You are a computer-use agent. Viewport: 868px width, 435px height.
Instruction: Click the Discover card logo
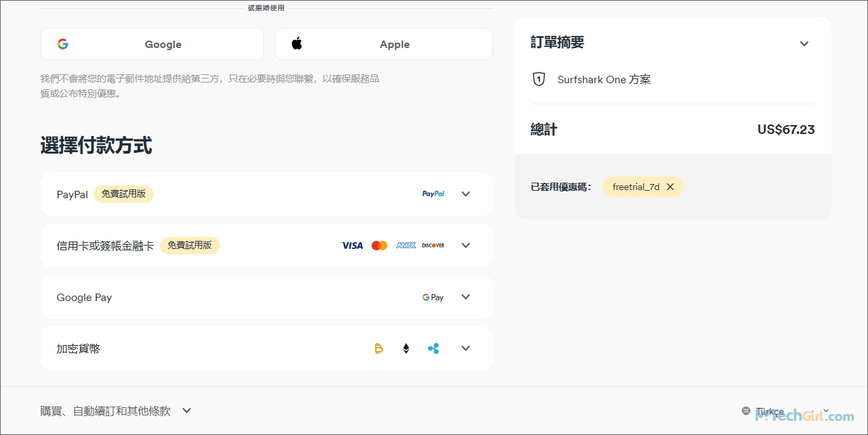pyautogui.click(x=433, y=246)
